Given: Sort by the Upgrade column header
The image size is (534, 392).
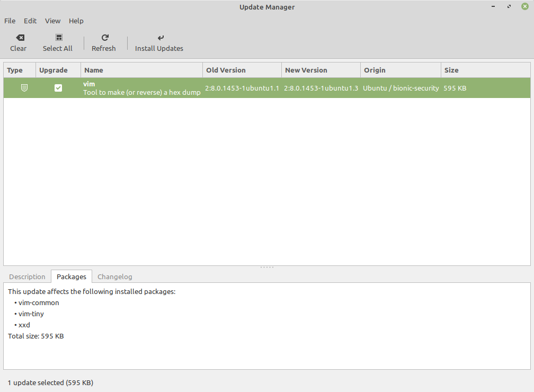Looking at the screenshot, I should coord(58,70).
